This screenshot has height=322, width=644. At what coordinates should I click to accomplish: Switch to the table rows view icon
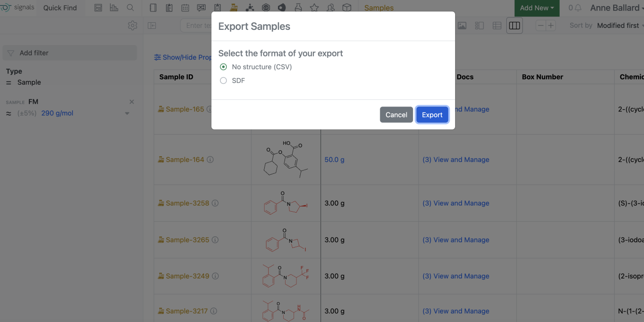(x=497, y=26)
